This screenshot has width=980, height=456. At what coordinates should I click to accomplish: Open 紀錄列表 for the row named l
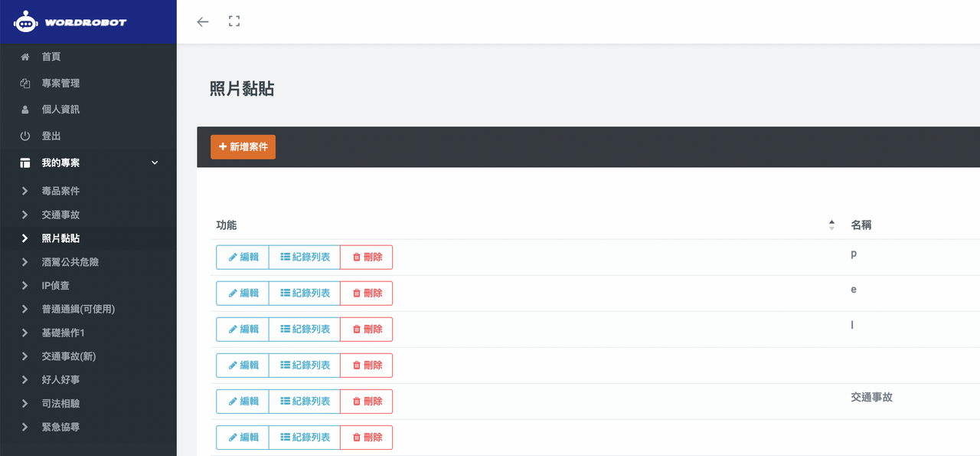pyautogui.click(x=305, y=330)
